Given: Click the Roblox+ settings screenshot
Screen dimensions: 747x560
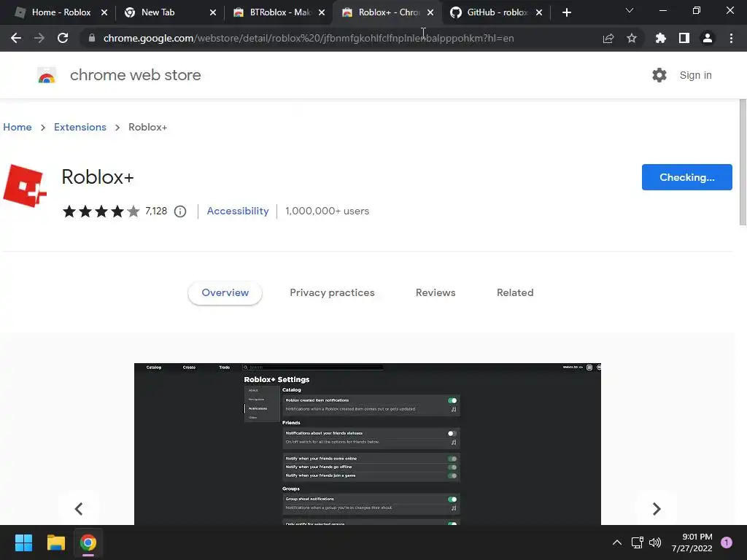Looking at the screenshot, I should click(368, 444).
